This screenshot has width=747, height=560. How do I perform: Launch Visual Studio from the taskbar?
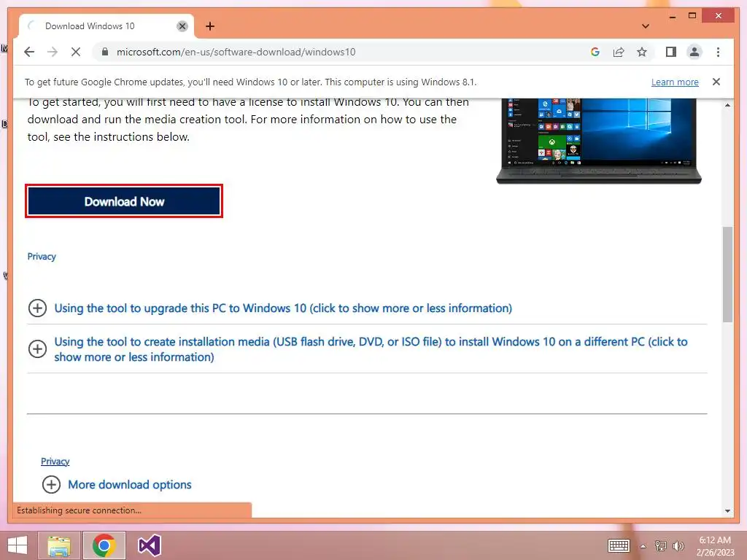coord(149,545)
